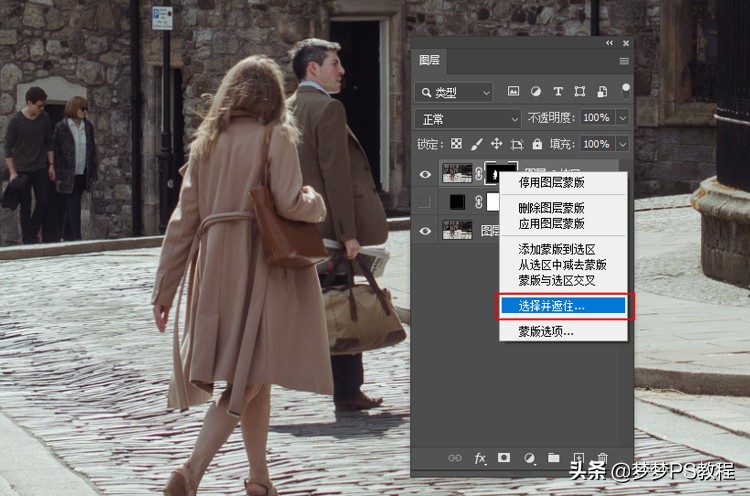This screenshot has height=496, width=750.
Task: Open the fx layer style menu
Action: [480, 458]
